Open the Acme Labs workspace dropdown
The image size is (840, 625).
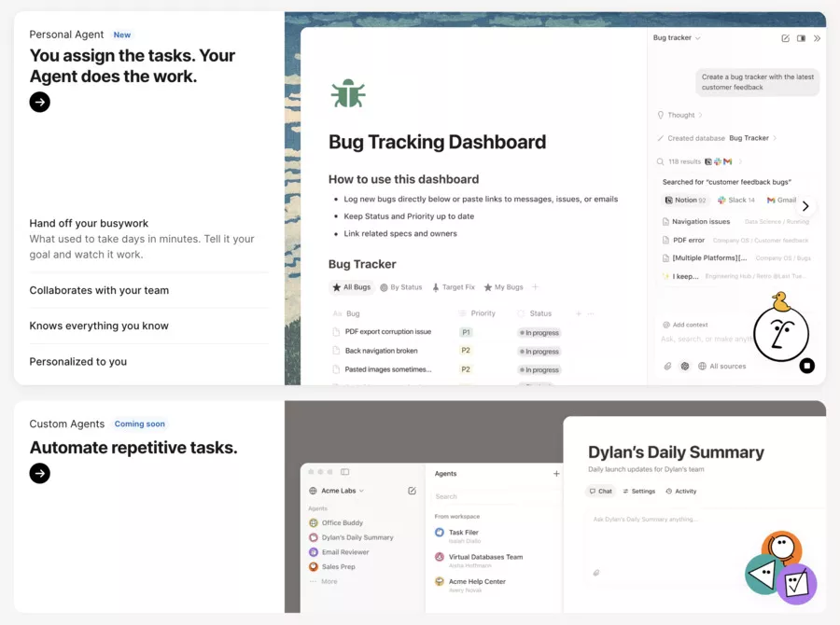(x=338, y=491)
